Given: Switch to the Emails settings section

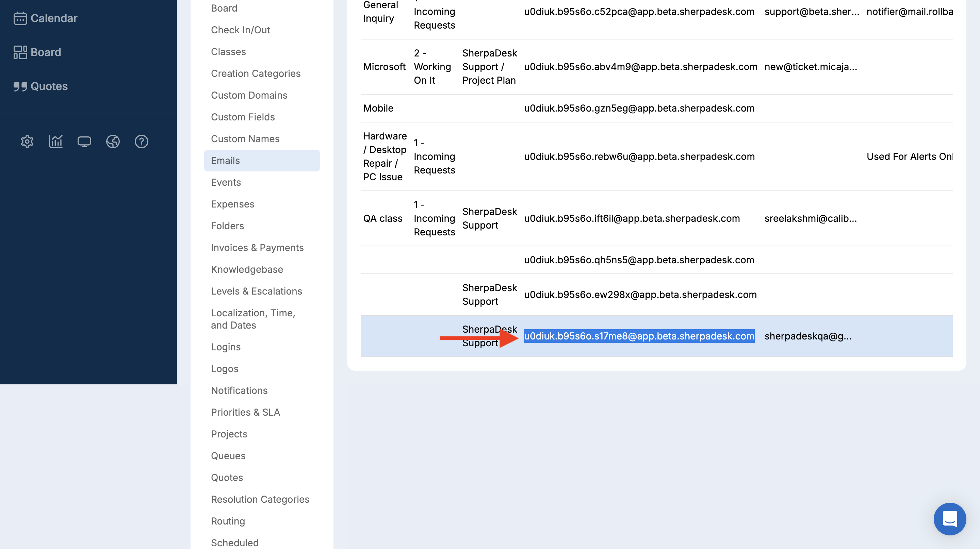Looking at the screenshot, I should (225, 161).
